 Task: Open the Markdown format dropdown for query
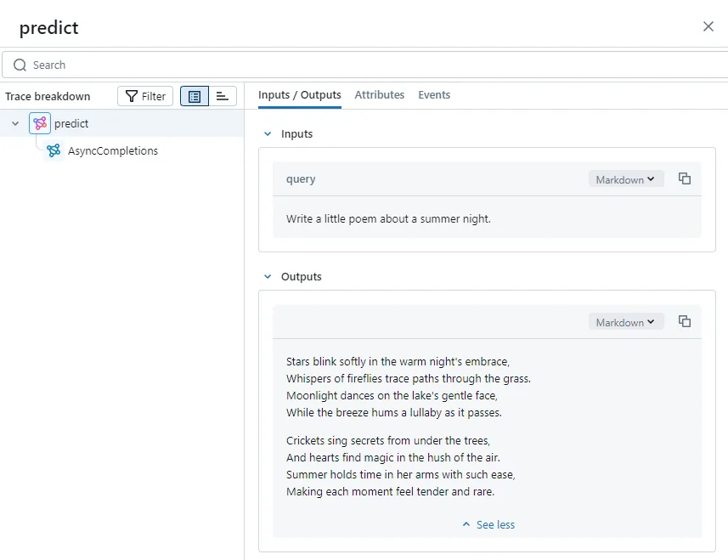(x=626, y=179)
